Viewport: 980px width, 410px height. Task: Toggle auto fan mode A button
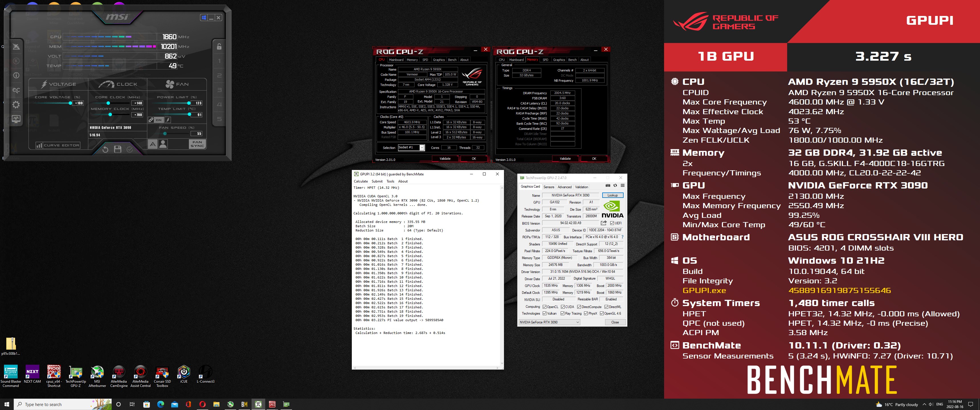pyautogui.click(x=152, y=144)
